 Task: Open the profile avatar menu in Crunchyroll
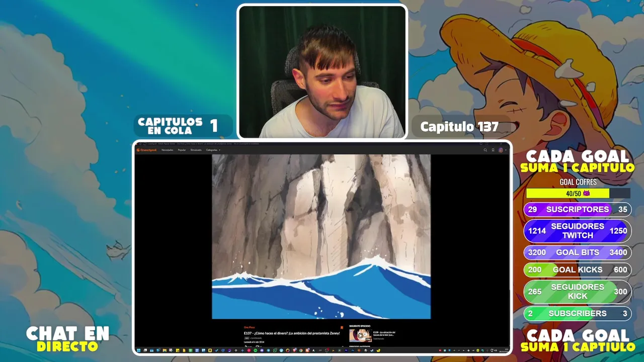pyautogui.click(x=501, y=150)
